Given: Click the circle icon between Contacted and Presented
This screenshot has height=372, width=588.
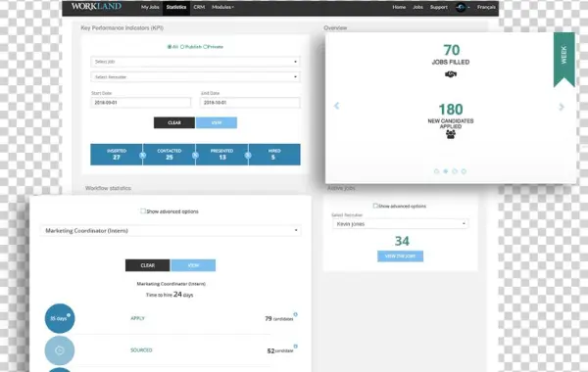Looking at the screenshot, I should coord(195,155).
